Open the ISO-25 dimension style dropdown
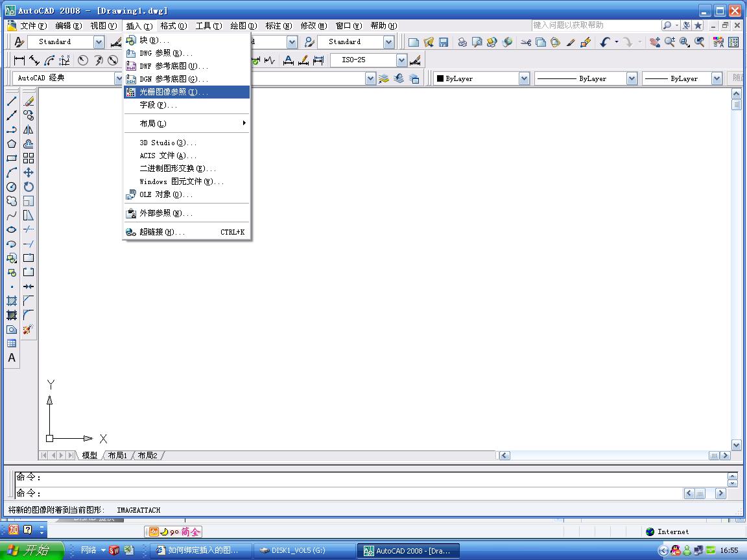Viewport: 747px width, 560px height. pos(401,60)
